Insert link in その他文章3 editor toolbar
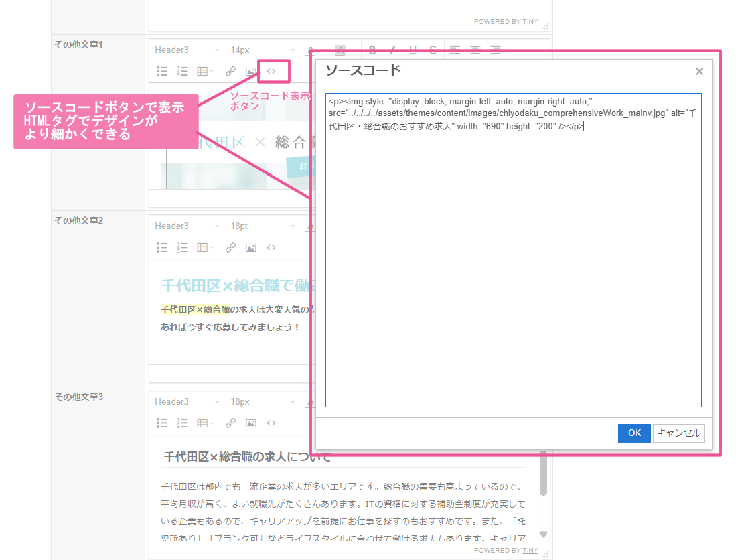Image resolution: width=746 pixels, height=560 pixels. click(230, 423)
